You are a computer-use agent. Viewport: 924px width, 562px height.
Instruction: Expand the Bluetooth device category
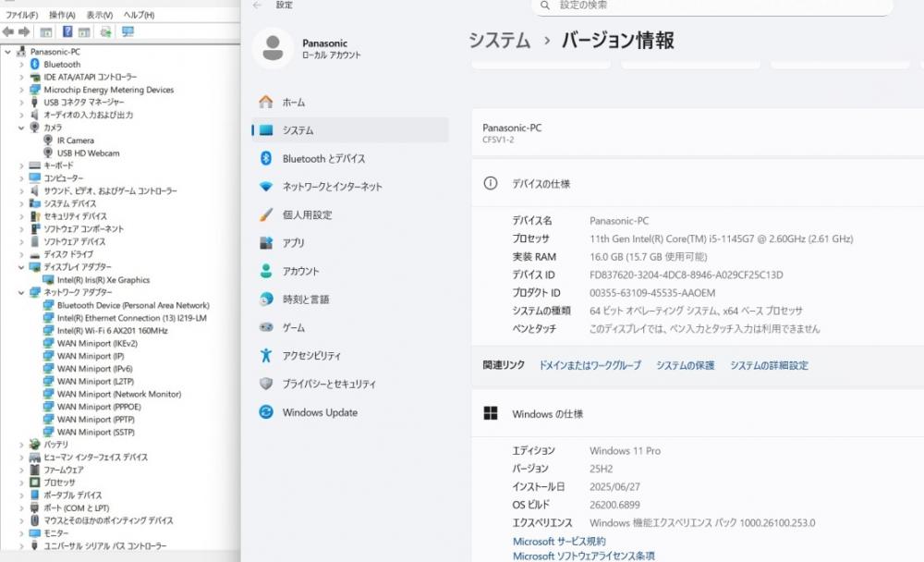[21, 65]
